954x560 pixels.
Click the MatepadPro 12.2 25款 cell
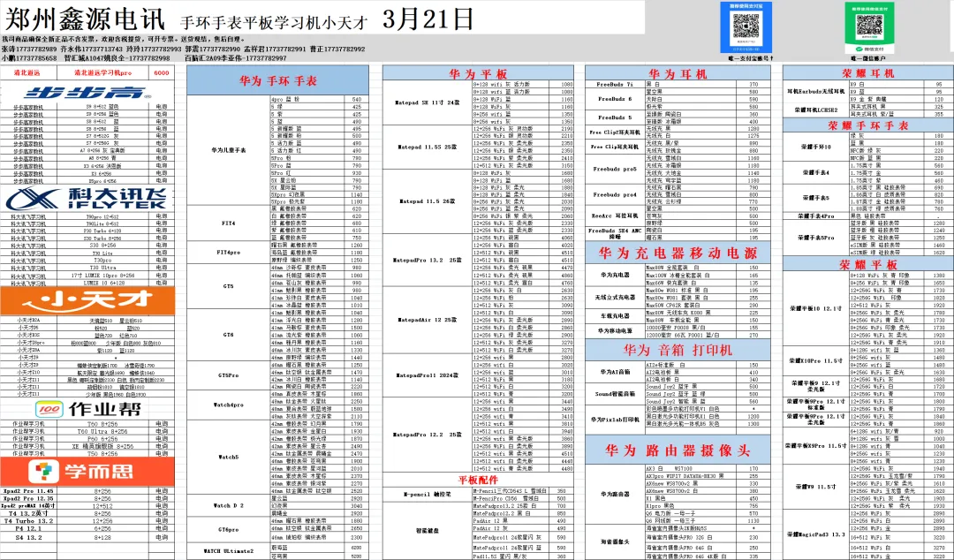point(428,435)
